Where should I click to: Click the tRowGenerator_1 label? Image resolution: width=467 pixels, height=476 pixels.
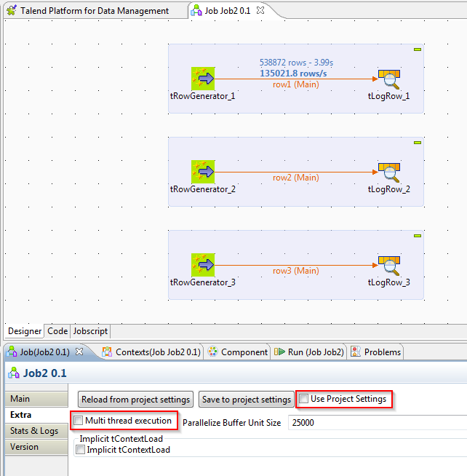pos(203,96)
